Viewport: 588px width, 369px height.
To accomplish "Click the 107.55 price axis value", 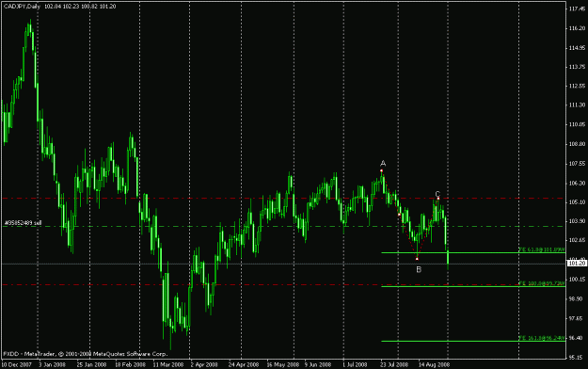I will coord(577,164).
